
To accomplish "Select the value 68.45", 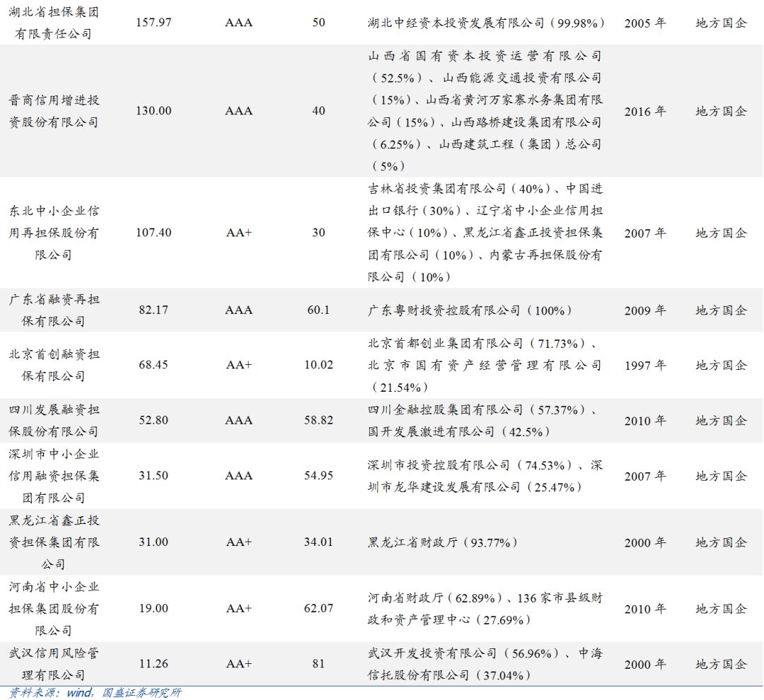I will [x=154, y=365].
